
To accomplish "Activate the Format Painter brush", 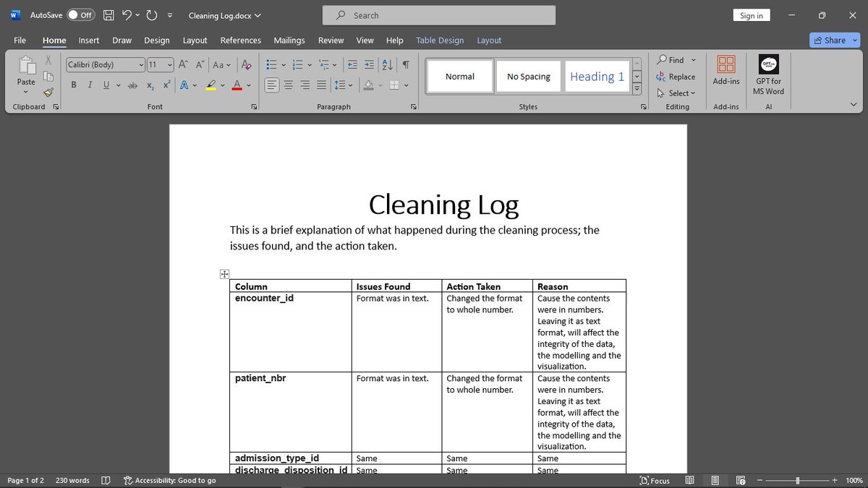I will click(48, 92).
